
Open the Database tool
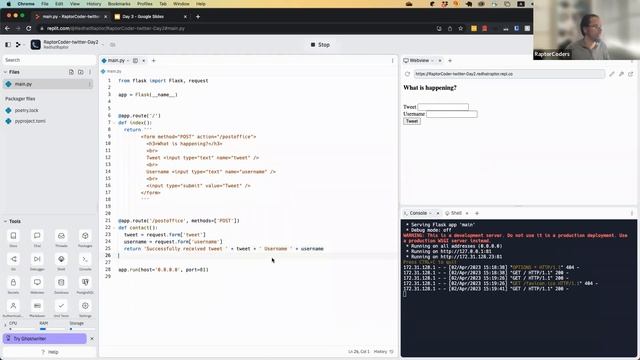[x=61, y=285]
